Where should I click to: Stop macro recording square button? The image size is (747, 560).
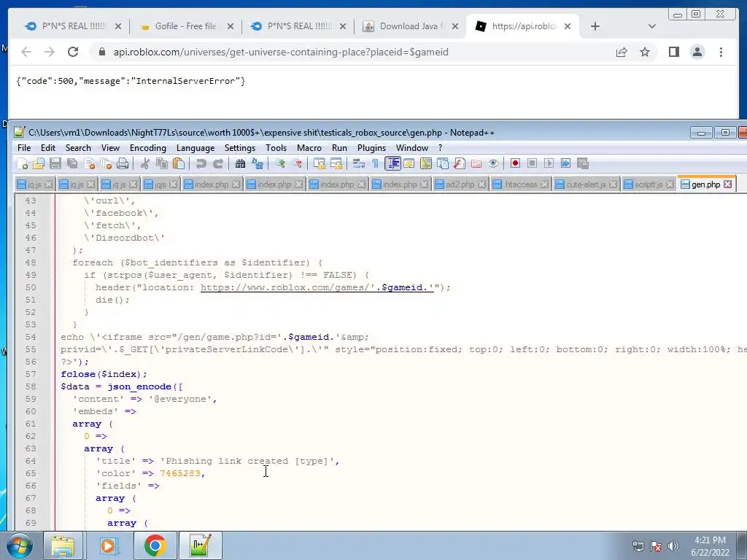532,164
